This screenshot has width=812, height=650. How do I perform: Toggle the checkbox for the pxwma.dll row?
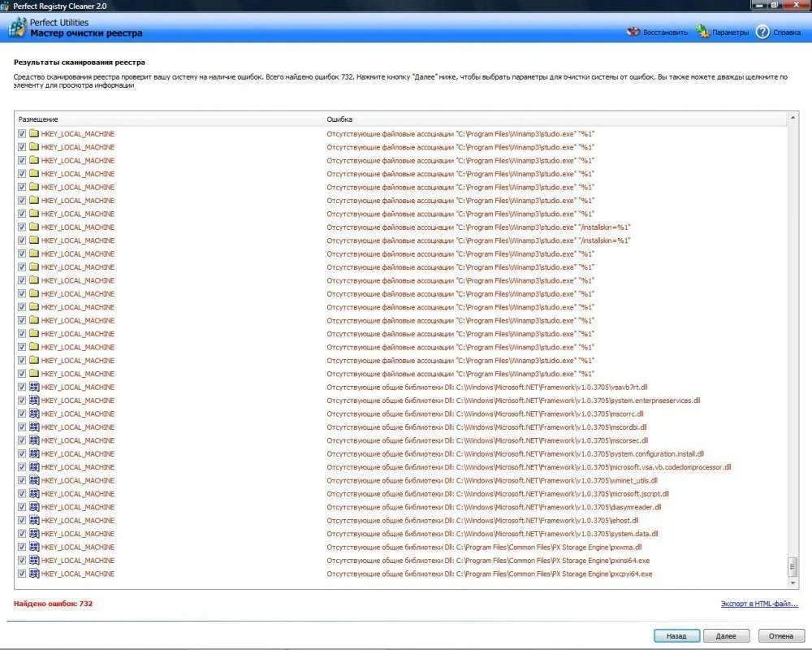pyautogui.click(x=22, y=547)
